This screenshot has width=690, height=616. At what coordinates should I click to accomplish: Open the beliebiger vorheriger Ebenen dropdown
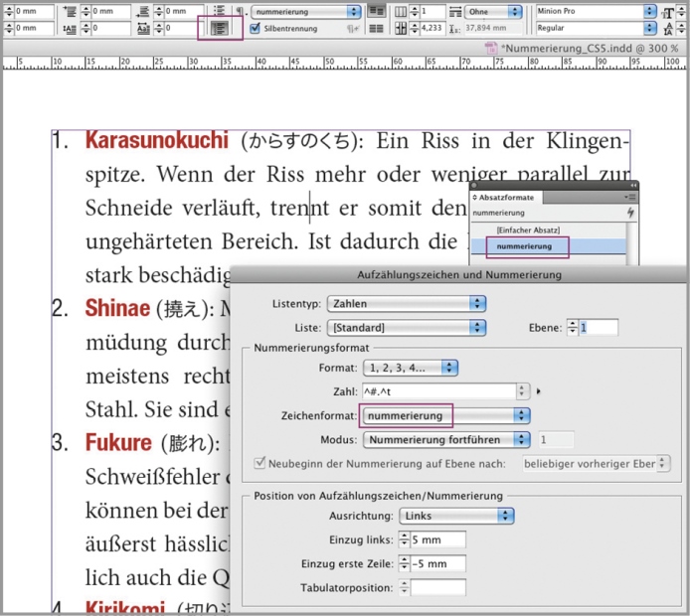point(597,464)
